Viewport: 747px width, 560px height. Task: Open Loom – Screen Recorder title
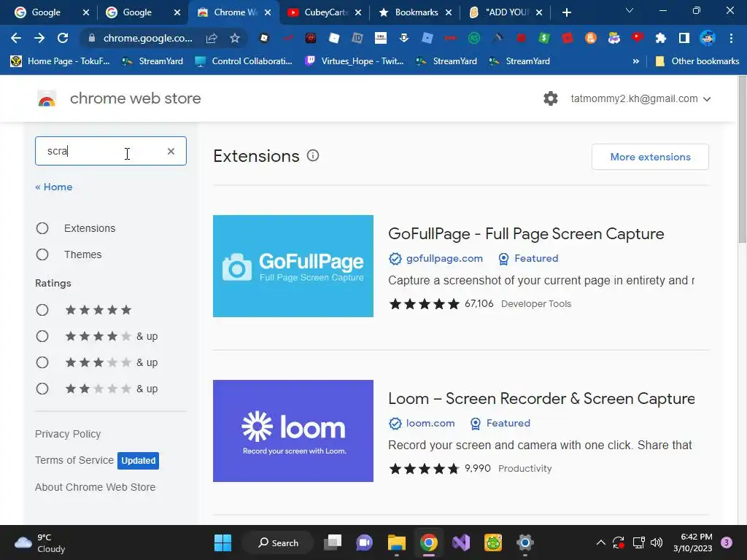pyautogui.click(x=541, y=399)
